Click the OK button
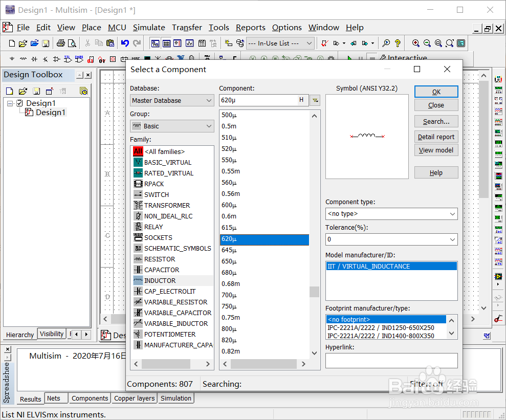The image size is (506, 420). tap(436, 92)
